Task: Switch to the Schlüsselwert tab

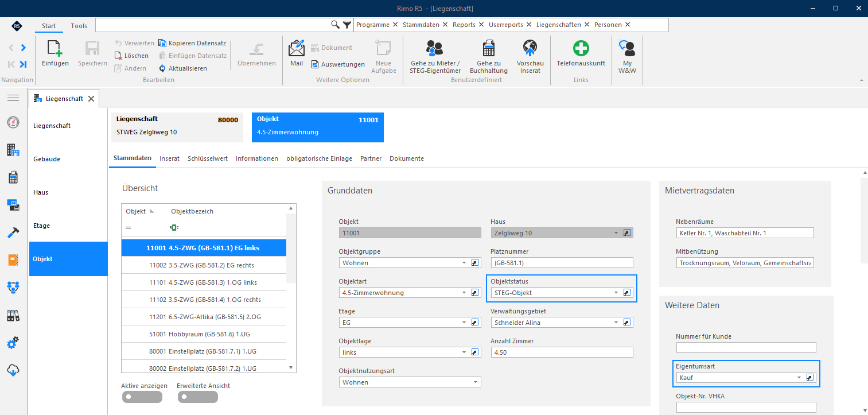Action: coord(208,158)
